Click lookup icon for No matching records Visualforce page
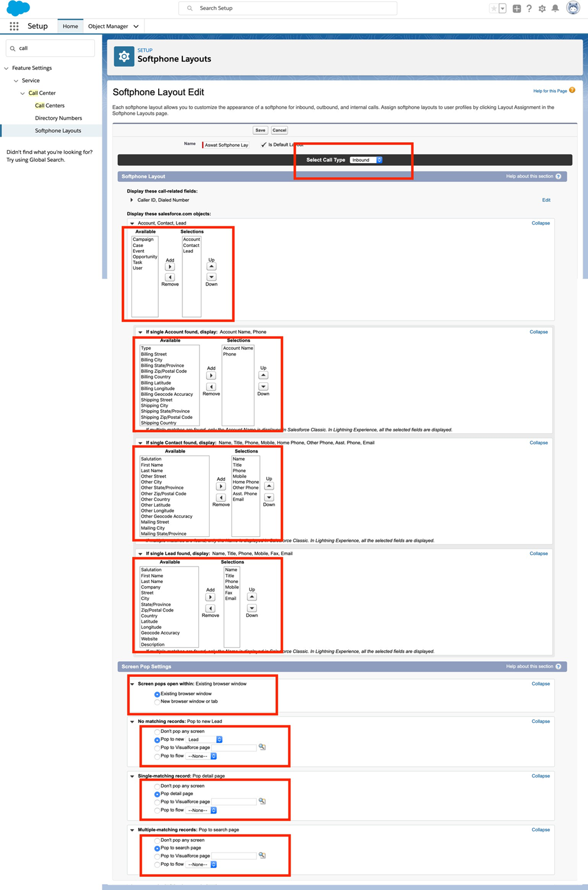 pyautogui.click(x=262, y=747)
